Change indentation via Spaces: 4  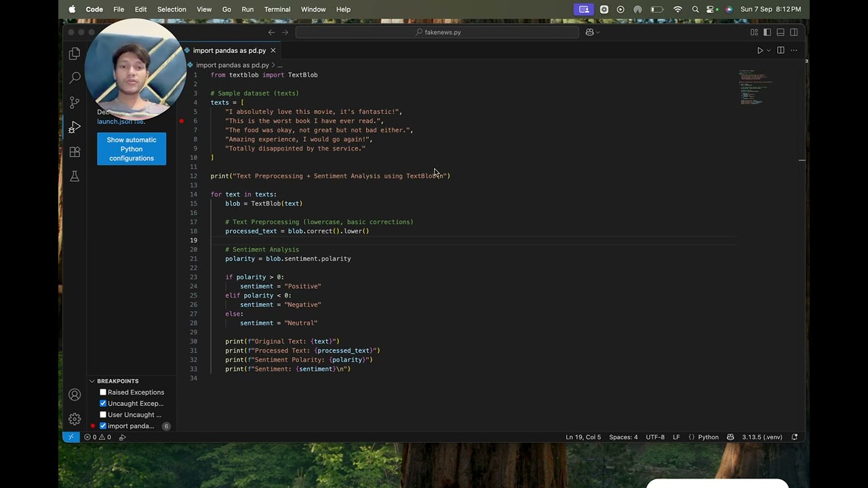coord(623,437)
